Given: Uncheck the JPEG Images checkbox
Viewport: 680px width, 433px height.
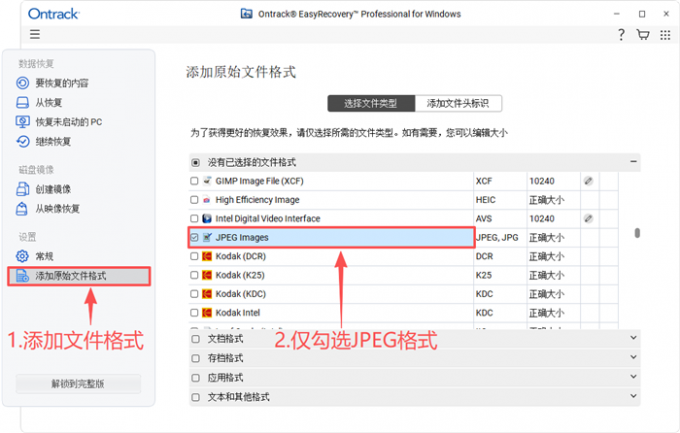Looking at the screenshot, I should click(194, 237).
